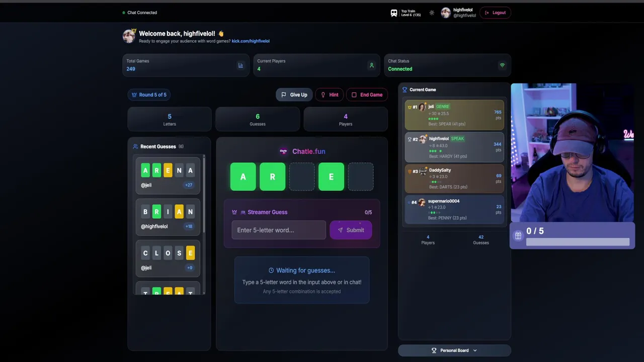Screen dimensions: 644x362
Task: Click the Chat Status wifi icon
Action: point(502,65)
